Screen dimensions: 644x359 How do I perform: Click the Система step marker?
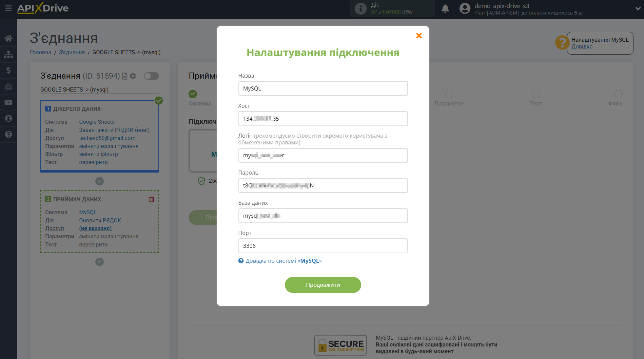point(193,94)
